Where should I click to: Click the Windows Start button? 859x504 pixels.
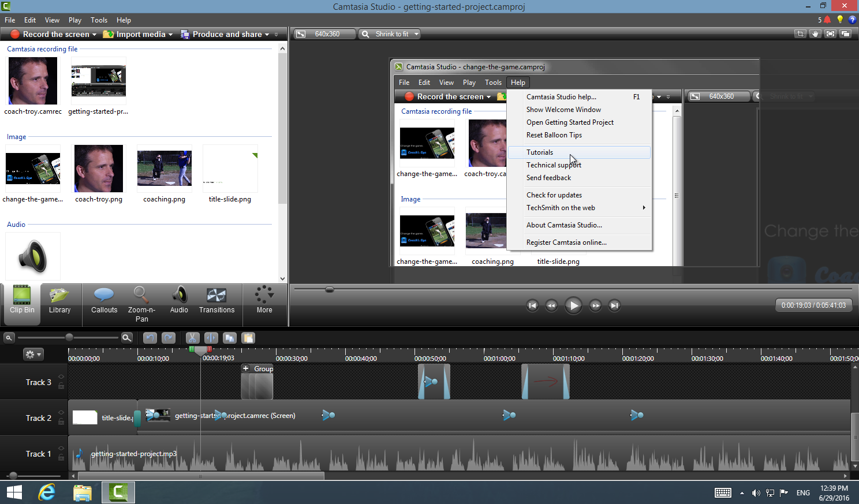14,492
